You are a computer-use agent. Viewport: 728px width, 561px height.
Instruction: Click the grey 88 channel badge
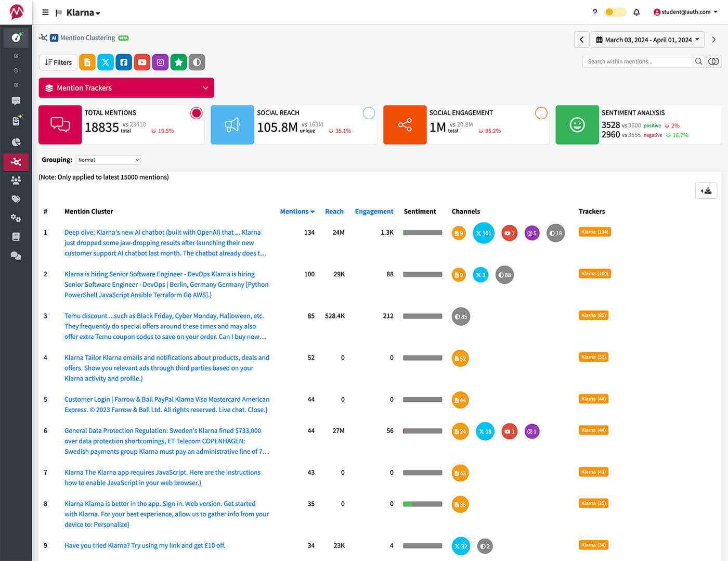point(504,275)
